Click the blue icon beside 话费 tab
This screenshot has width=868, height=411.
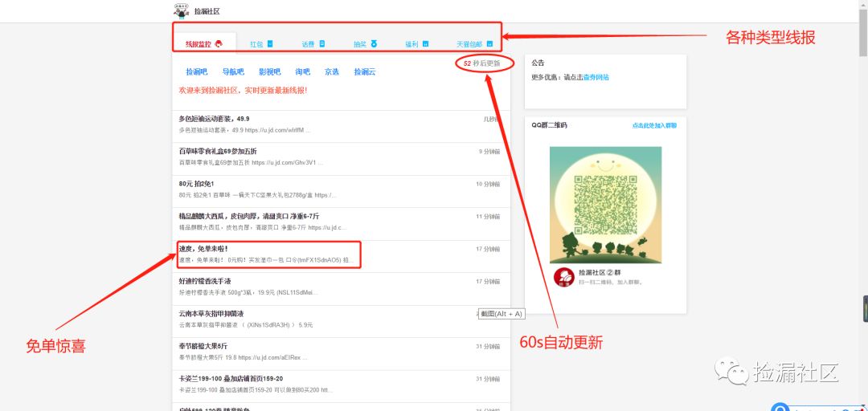click(x=322, y=43)
